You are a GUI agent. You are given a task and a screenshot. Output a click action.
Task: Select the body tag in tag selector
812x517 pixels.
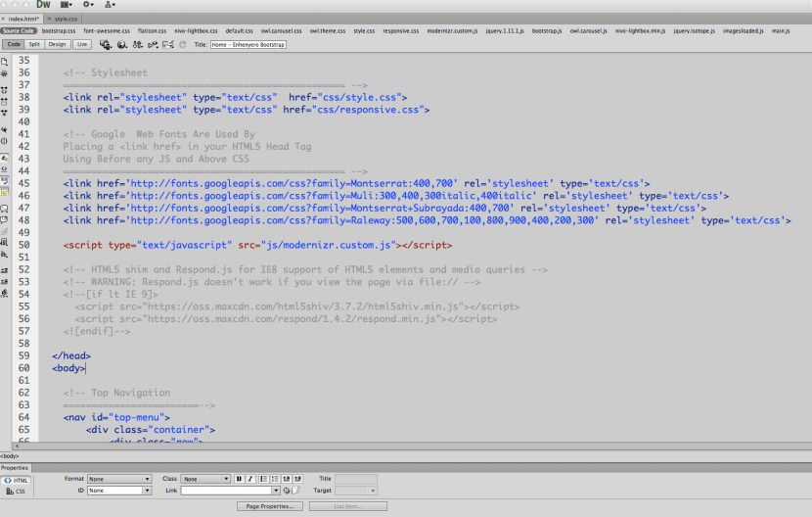pos(10,456)
